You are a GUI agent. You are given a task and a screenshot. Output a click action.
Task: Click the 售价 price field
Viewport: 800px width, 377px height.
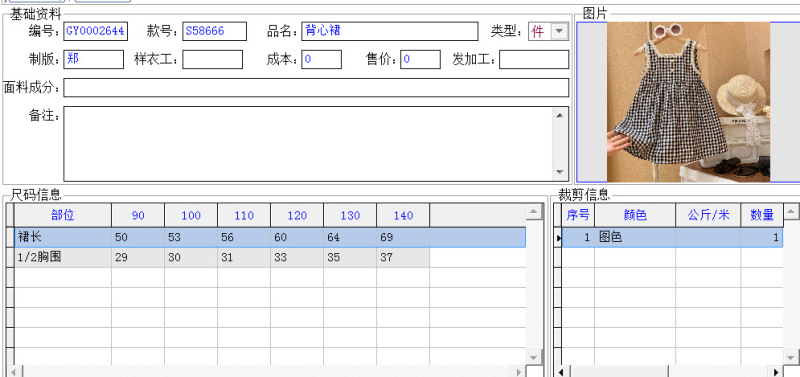pos(420,59)
